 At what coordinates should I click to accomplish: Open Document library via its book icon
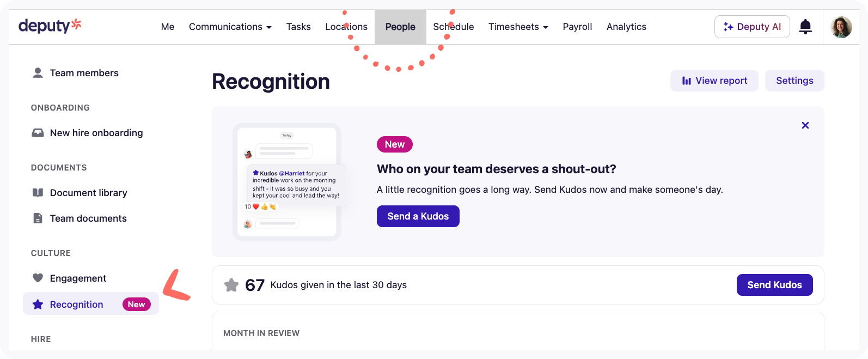coord(38,192)
